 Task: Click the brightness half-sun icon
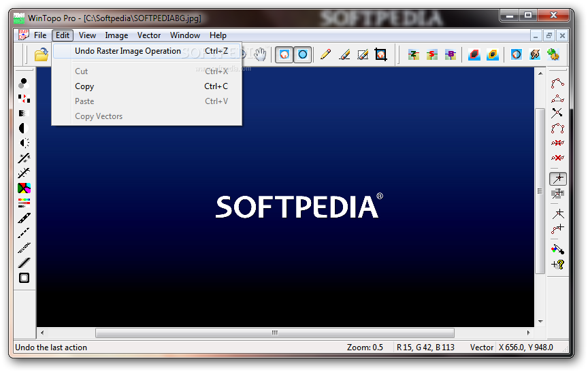[x=24, y=143]
